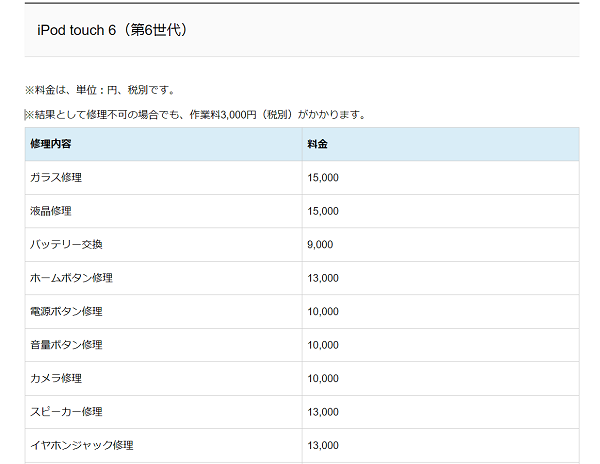Select the カメラ修理 row label
600x464 pixels.
(x=56, y=378)
